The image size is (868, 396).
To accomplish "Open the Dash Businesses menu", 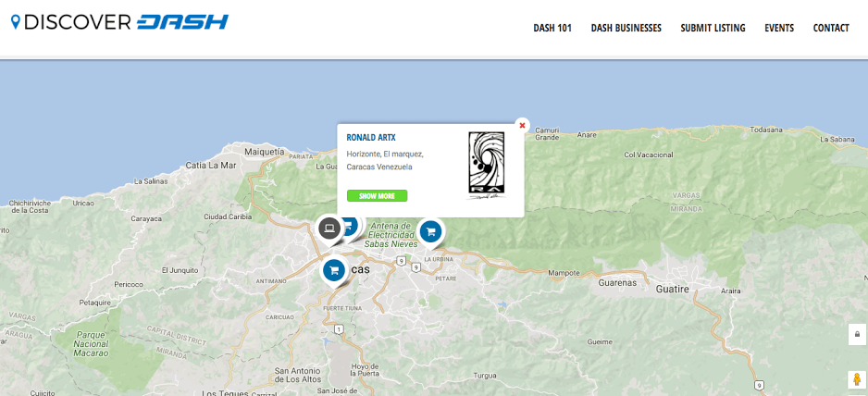I will pyautogui.click(x=626, y=28).
